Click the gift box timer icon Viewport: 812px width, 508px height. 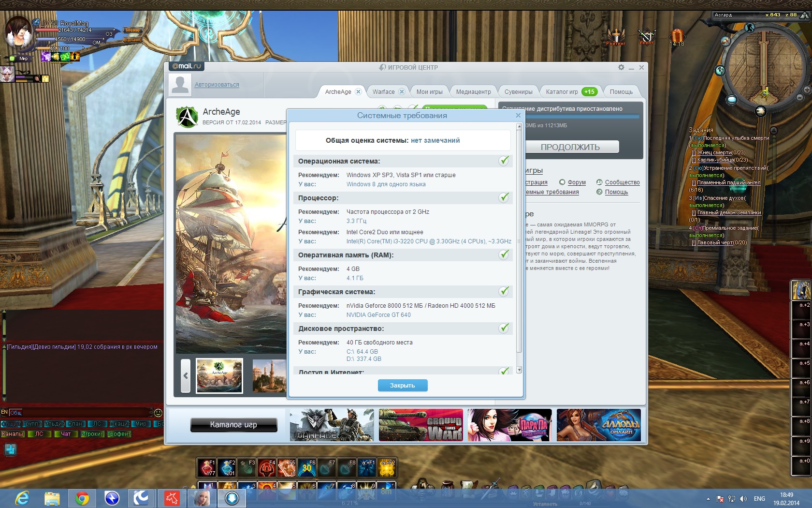coord(677,36)
